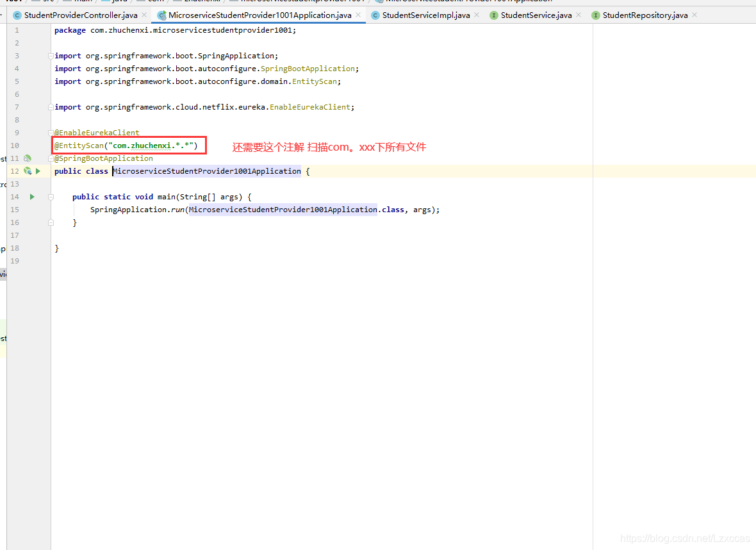Click the SpringApplication import line
This screenshot has height=550, width=756.
pyautogui.click(x=167, y=56)
